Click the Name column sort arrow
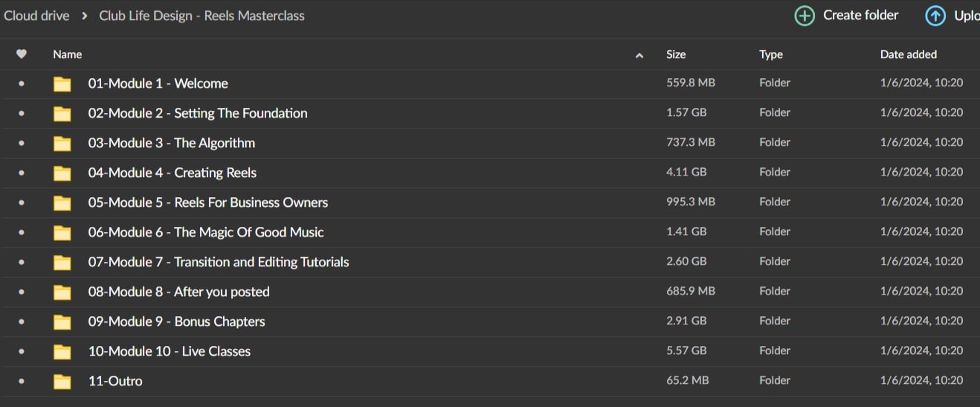 [x=639, y=55]
